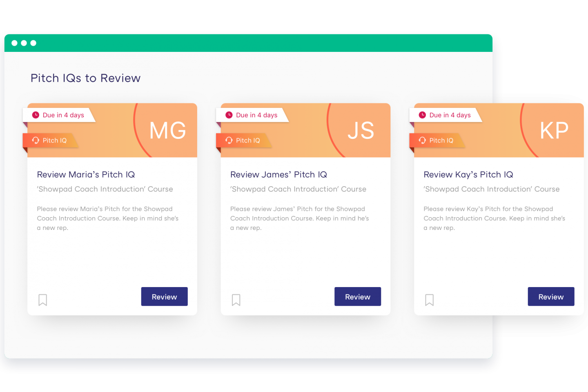This screenshot has width=588, height=392.
Task: Click 'Please review James' Pitch' description
Action: pos(300,218)
